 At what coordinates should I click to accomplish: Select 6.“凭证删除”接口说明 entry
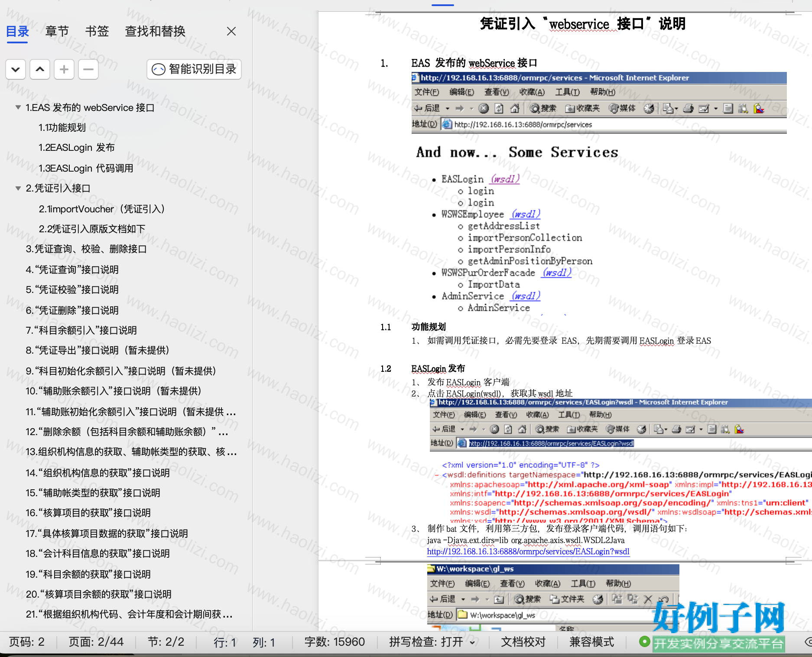[72, 310]
